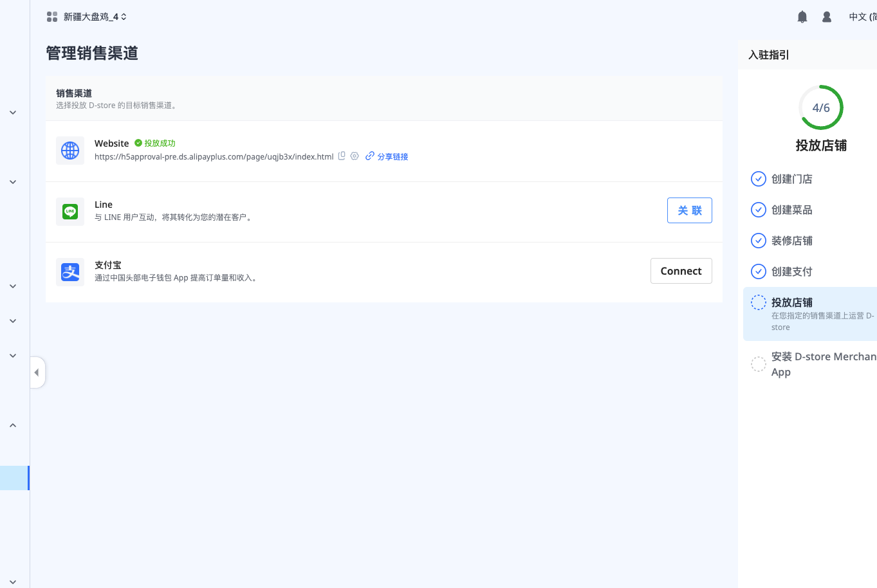Image resolution: width=877 pixels, height=588 pixels.
Task: Click the 关联 button for Line
Action: (690, 210)
